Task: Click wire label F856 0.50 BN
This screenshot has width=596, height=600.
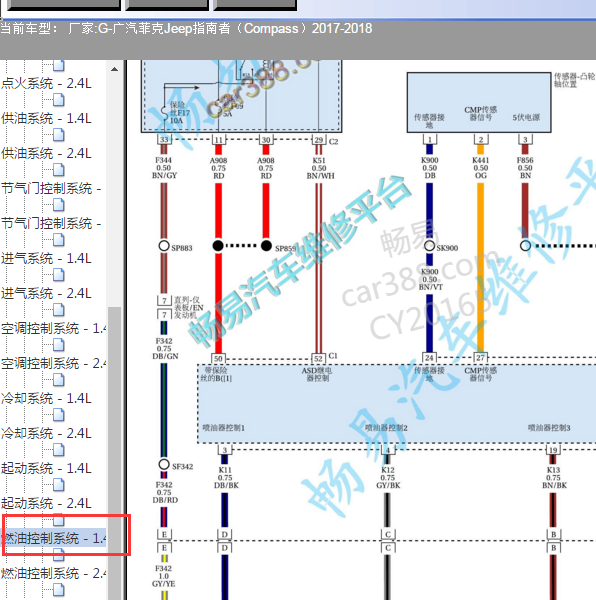Action: [x=525, y=168]
